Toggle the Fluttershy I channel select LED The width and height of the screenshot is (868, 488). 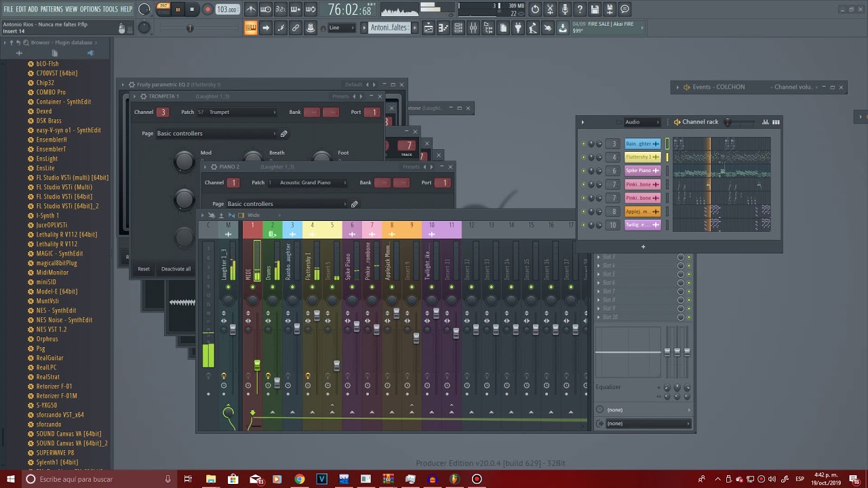coord(667,157)
